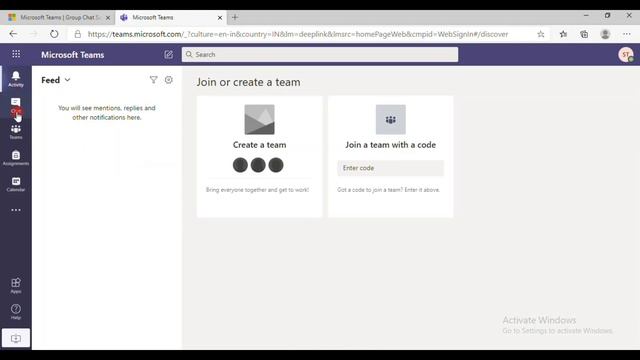This screenshot has height=360, width=640.
Task: Open the Calendar from sidebar
Action: coord(16,184)
